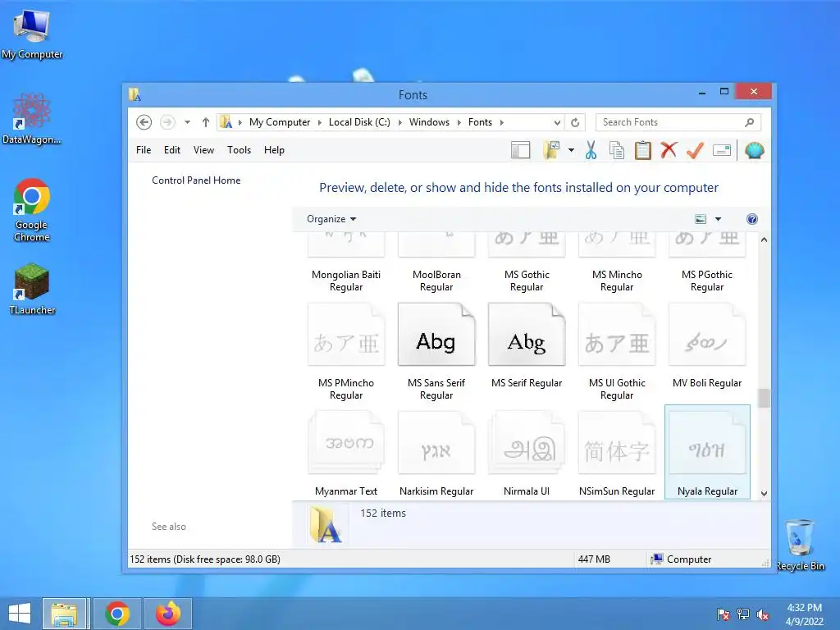Open the recent locations dropdown arrow
The image size is (840, 630).
pos(187,123)
